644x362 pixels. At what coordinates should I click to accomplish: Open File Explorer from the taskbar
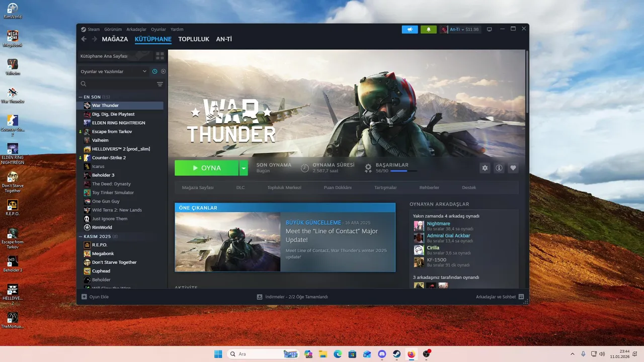tap(323, 354)
